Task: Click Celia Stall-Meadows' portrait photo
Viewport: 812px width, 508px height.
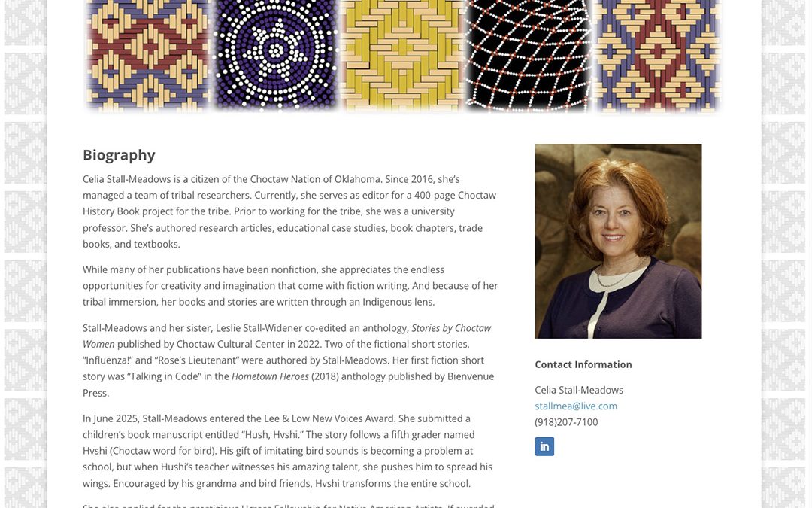Action: (x=618, y=241)
